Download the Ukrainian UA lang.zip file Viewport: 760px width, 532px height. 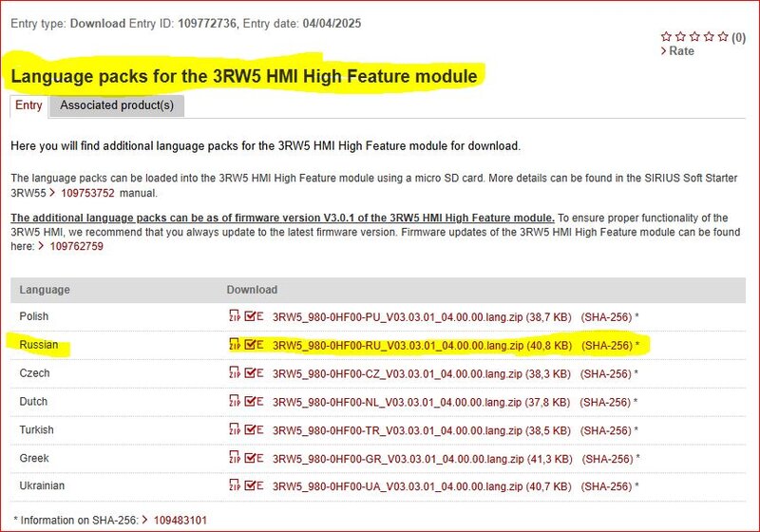coord(422,486)
